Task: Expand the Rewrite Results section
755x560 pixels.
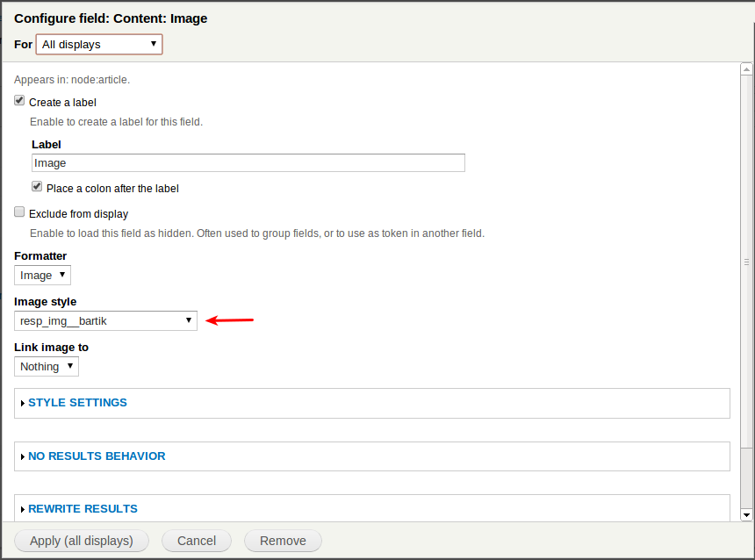Action: tap(83, 508)
